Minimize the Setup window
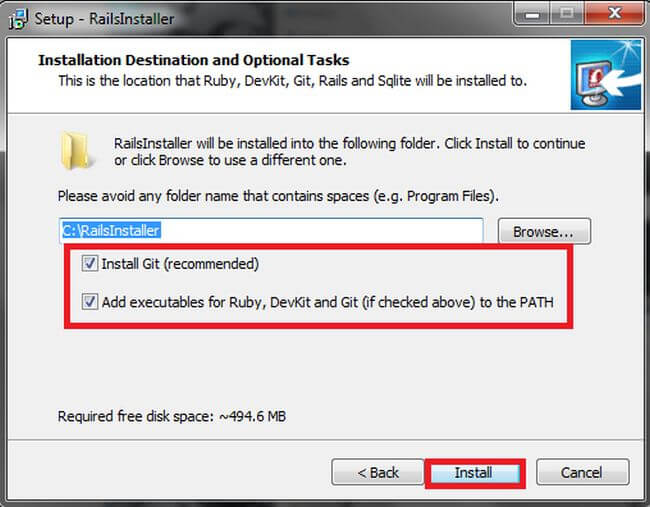Image resolution: width=650 pixels, height=507 pixels. pyautogui.click(x=533, y=16)
